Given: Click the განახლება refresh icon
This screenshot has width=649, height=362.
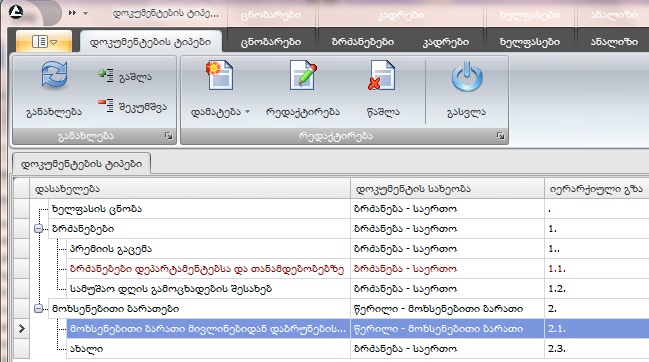Looking at the screenshot, I should tap(54, 75).
